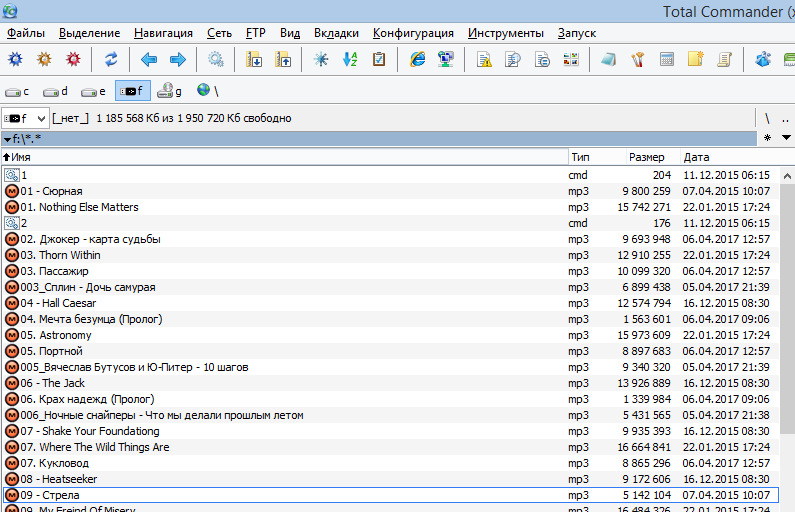Select file 01. Nothing Else Matters
This screenshot has height=512, width=795.
(390, 207)
